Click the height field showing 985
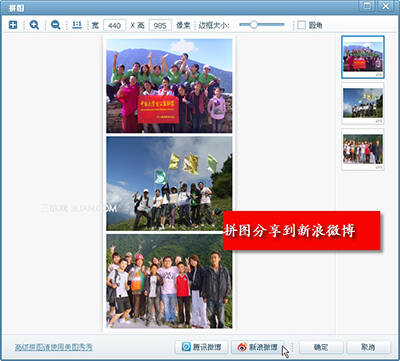Screen dimensions: 400x361 [x=160, y=25]
